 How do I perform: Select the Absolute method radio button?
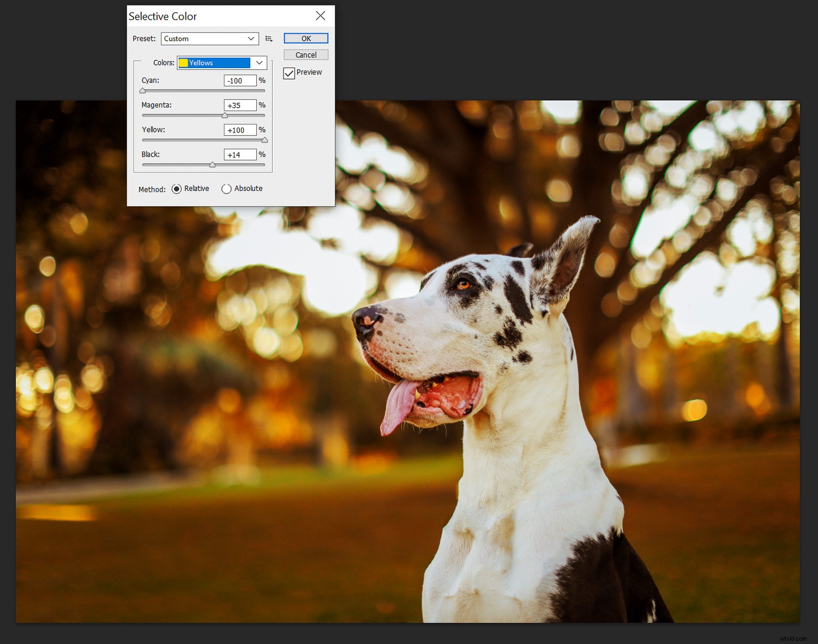(226, 189)
